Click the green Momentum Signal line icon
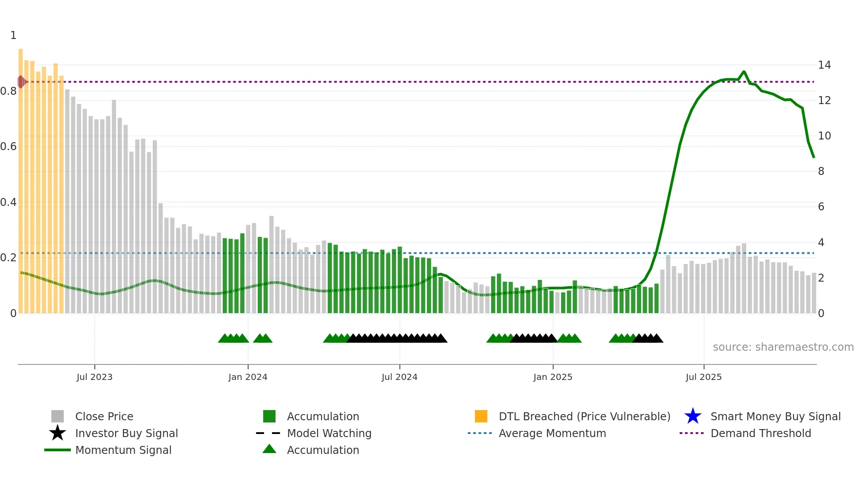The image size is (868, 488). 58,450
